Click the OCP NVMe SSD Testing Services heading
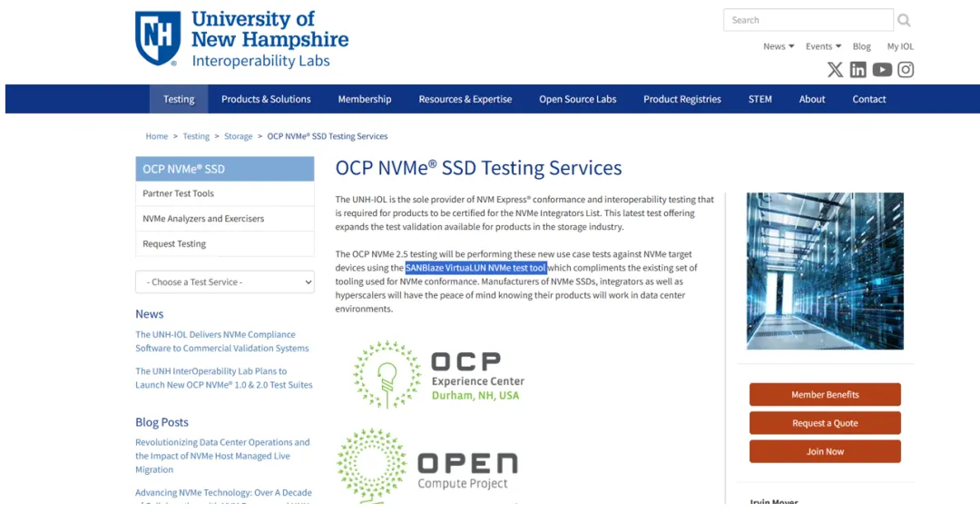This screenshot has width=980, height=513. coord(479,168)
